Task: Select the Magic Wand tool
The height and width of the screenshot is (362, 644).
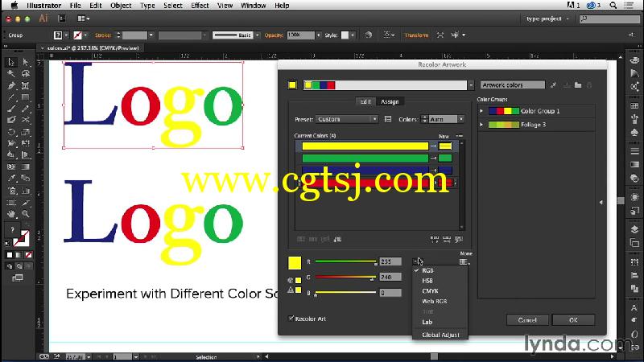Action: (x=11, y=74)
